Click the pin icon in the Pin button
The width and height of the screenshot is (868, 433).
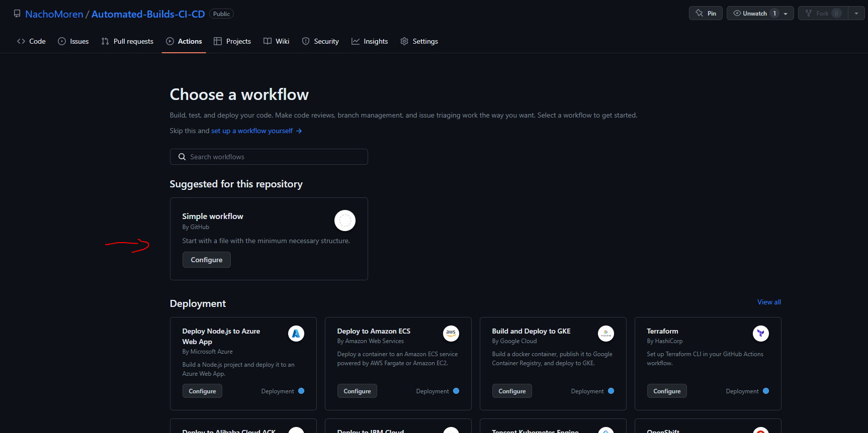[700, 14]
